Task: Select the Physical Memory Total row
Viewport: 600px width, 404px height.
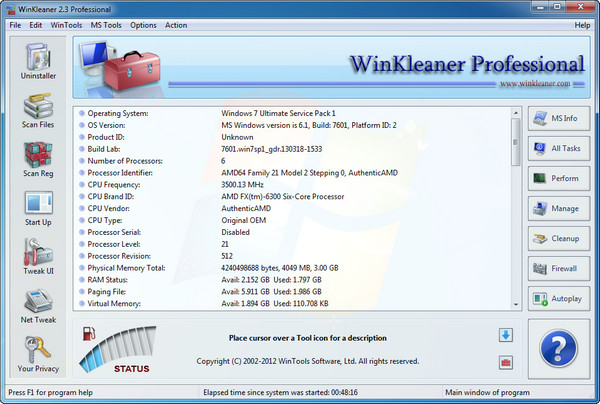Action: [x=293, y=268]
